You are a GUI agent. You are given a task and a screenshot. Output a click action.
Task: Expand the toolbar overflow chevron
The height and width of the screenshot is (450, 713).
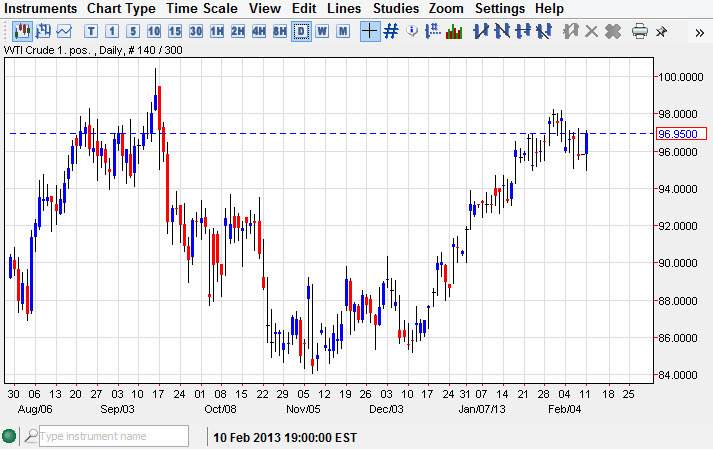[699, 31]
